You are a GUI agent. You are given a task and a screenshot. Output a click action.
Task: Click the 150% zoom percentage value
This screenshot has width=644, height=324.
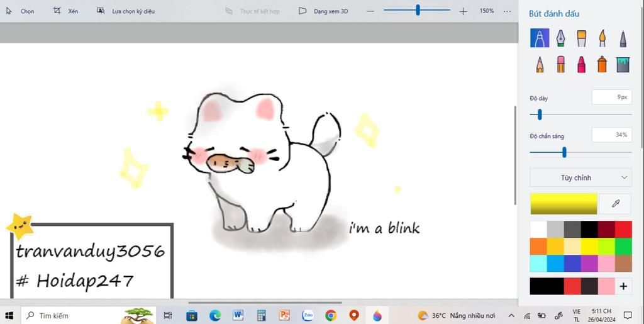pyautogui.click(x=487, y=11)
